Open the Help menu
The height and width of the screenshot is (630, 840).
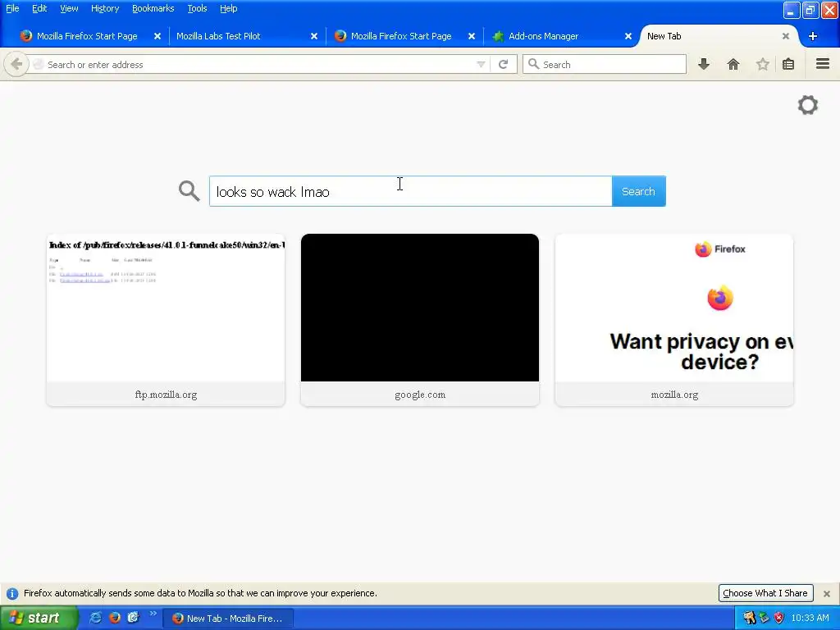(x=229, y=8)
